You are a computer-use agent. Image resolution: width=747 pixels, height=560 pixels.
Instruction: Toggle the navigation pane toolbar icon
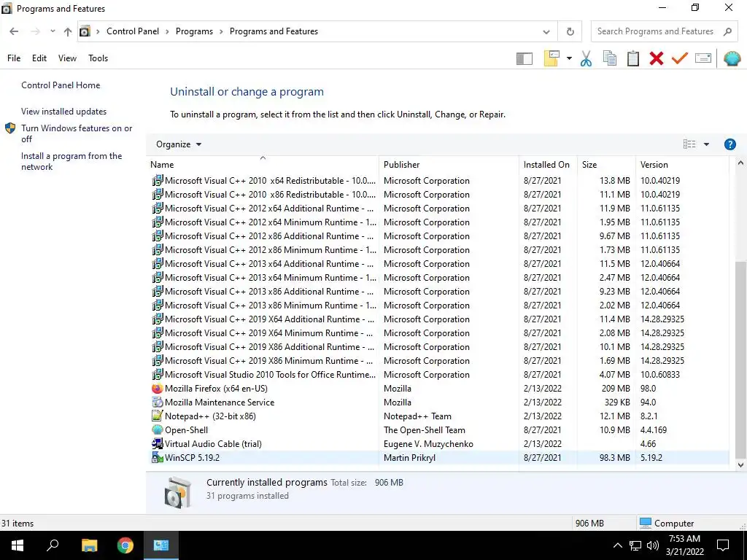pyautogui.click(x=525, y=58)
